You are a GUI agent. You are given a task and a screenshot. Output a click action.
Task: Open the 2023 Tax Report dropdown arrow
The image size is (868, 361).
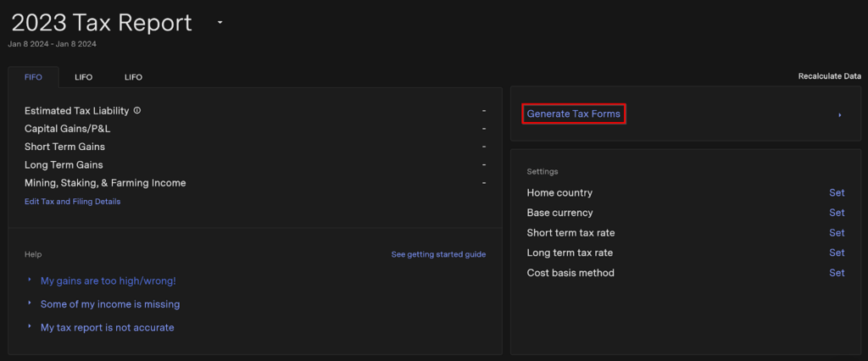tap(220, 23)
